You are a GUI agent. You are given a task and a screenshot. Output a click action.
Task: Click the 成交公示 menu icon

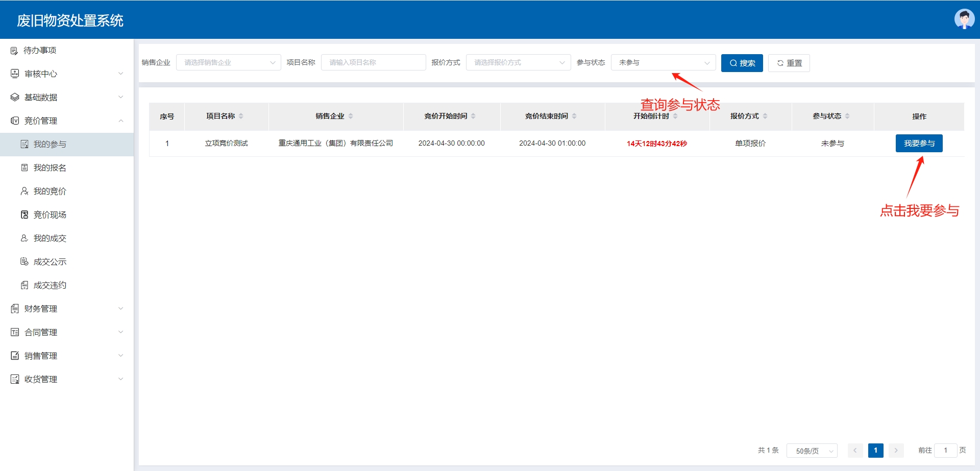(x=24, y=262)
